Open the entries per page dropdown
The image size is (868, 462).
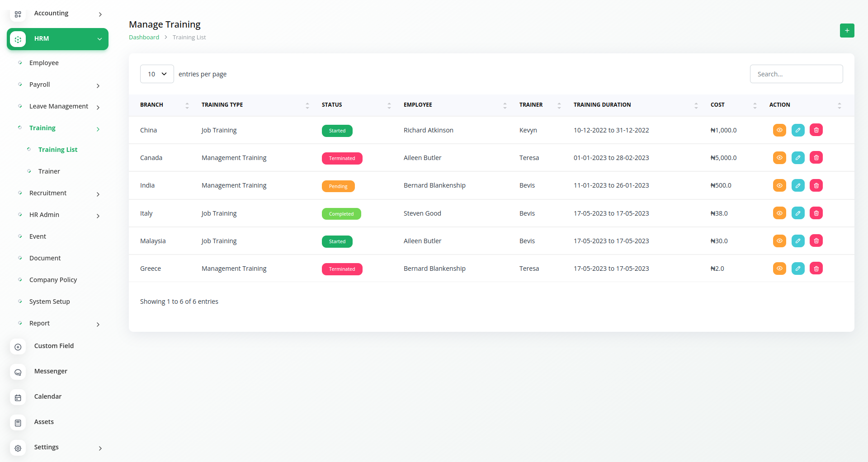[x=157, y=74]
